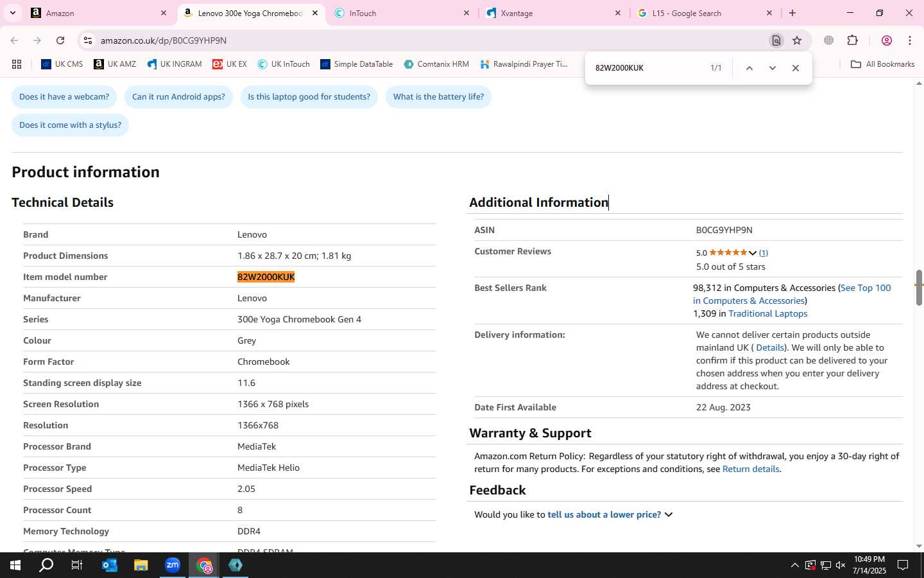Open the Windows Start menu

pyautogui.click(x=15, y=565)
